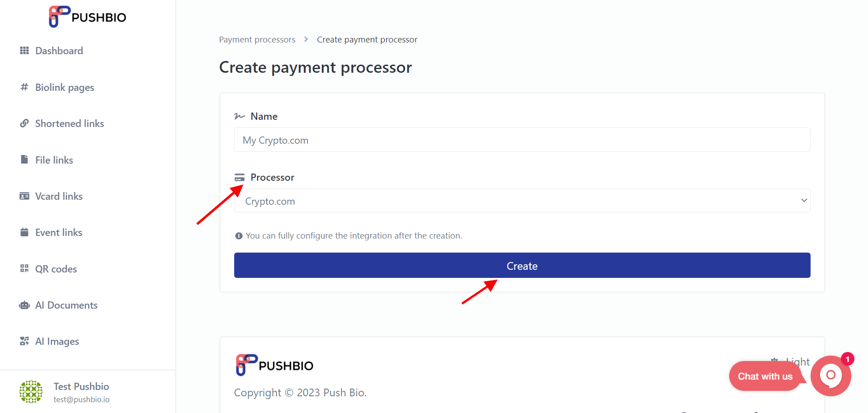Click the Shortened links chain icon
Image resolution: width=868 pixels, height=413 pixels.
(x=24, y=123)
